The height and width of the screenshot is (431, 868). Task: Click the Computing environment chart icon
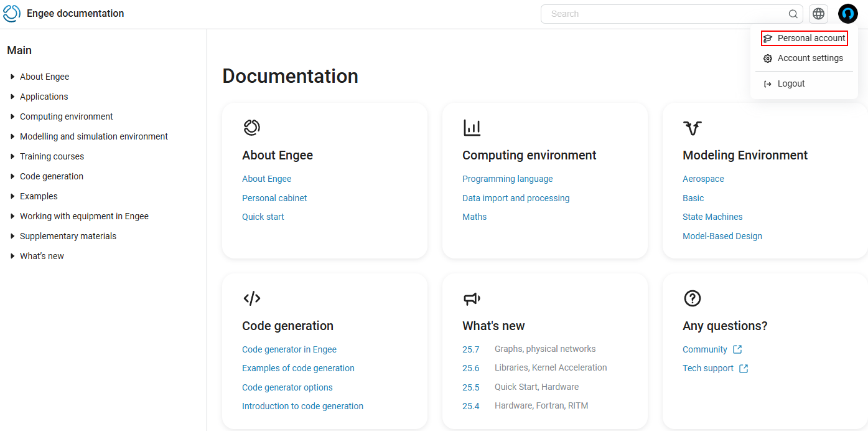click(472, 128)
